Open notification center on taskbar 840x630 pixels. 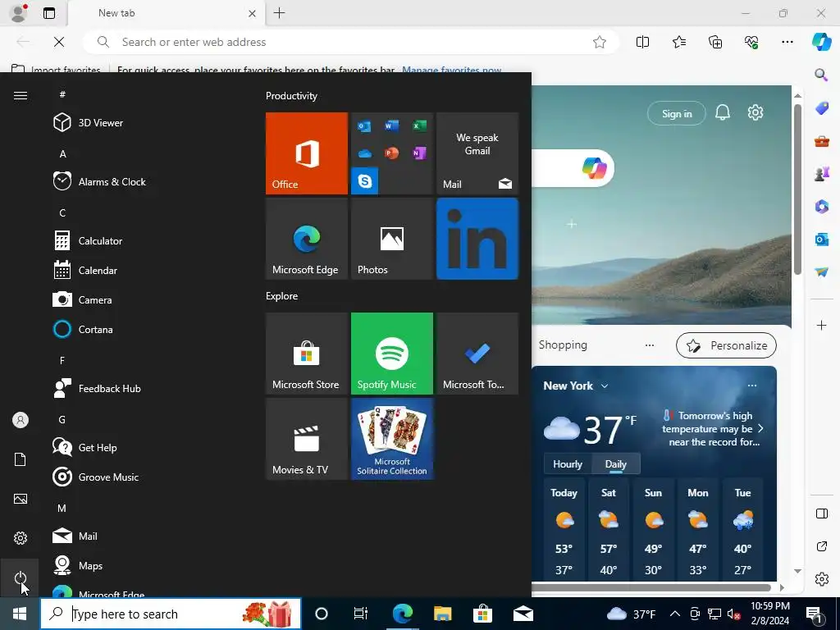(815, 614)
